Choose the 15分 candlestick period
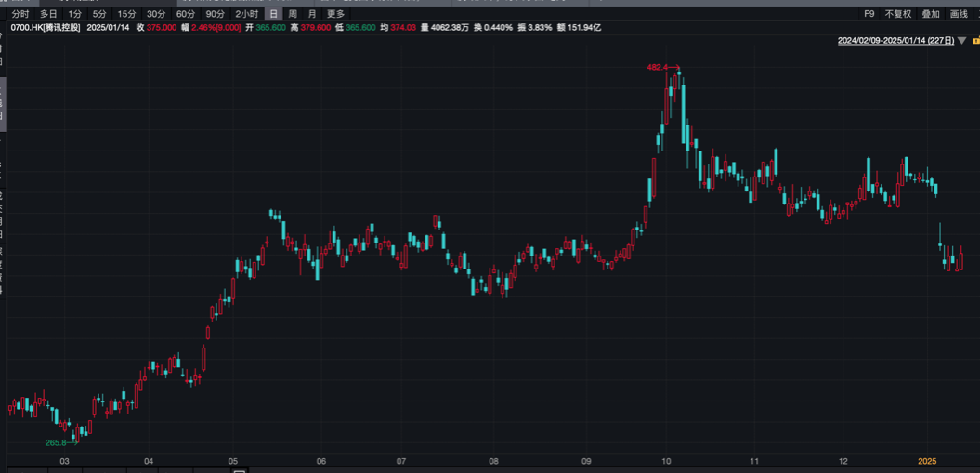 pyautogui.click(x=126, y=14)
